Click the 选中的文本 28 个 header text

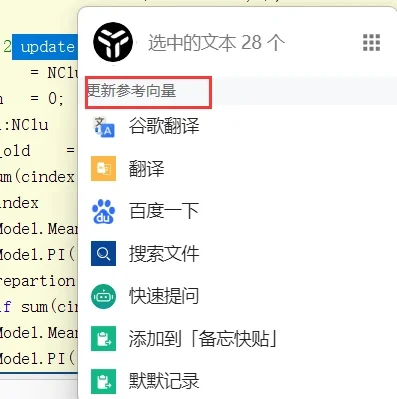(x=216, y=43)
